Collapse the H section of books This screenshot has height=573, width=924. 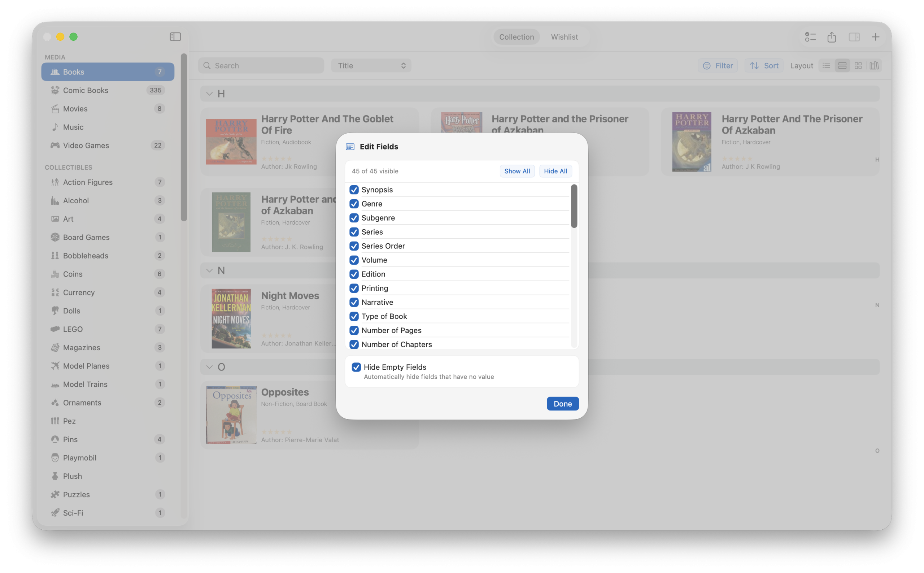point(209,94)
